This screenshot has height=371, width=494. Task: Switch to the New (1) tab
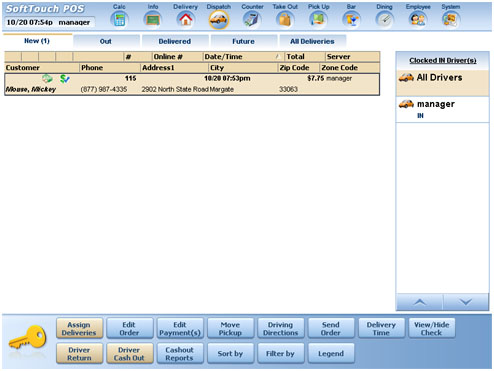37,41
